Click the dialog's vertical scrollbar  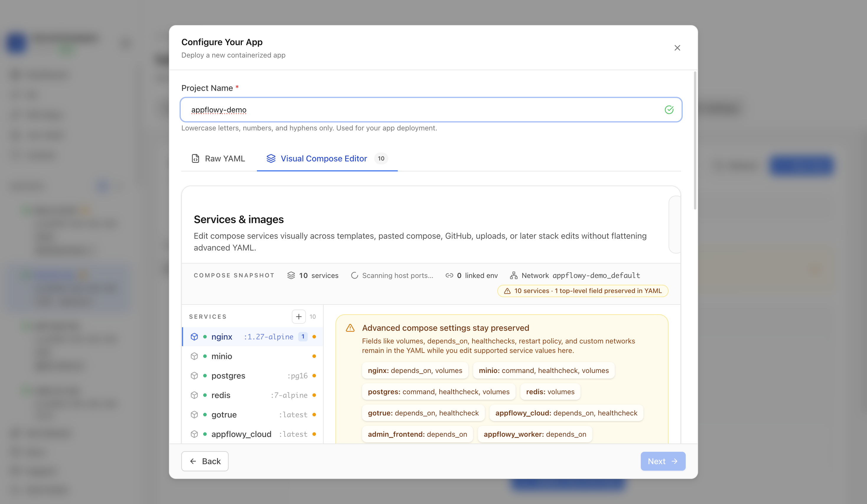695,140
